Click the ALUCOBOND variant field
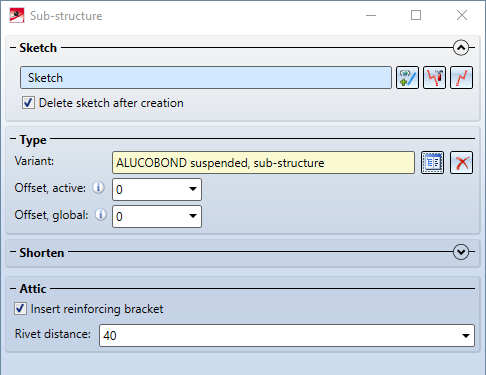Screen dimensions: 486x375 [263, 163]
